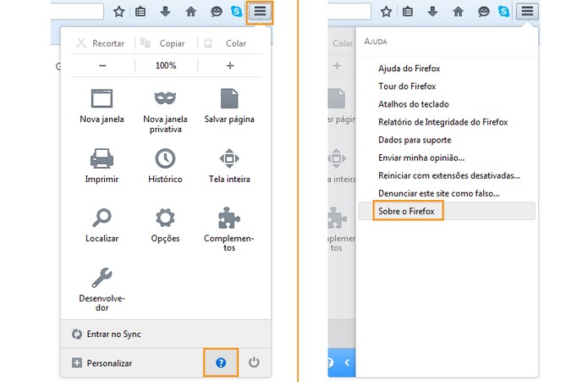Open the bookmarks list icon in right toolbar
The image size is (588, 382).
point(408,12)
